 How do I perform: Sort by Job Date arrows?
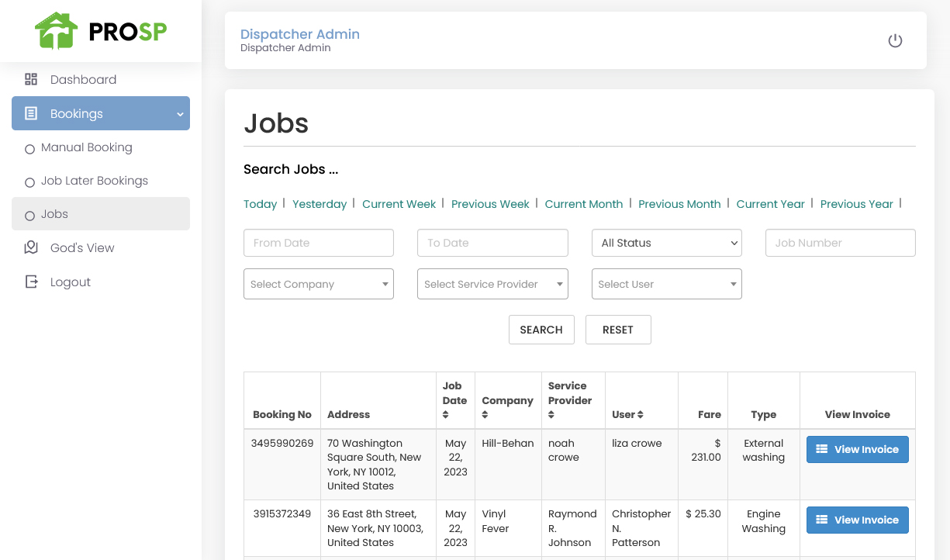pos(446,415)
